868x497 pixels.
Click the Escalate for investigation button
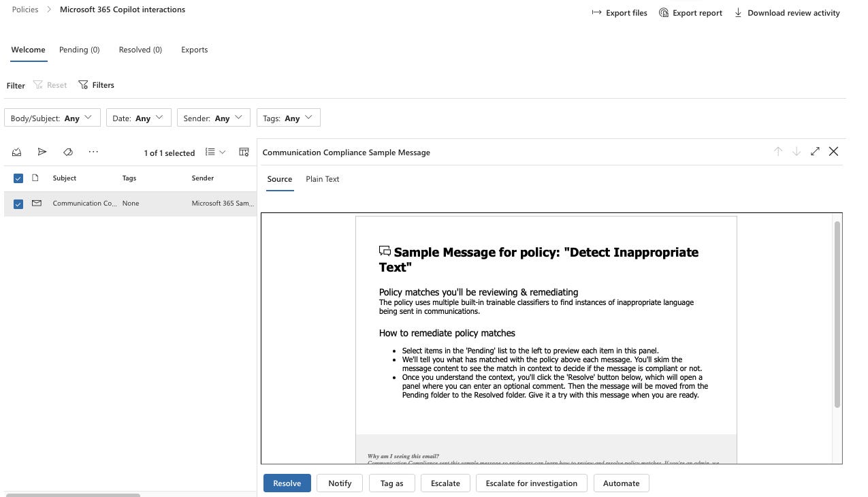(x=532, y=483)
